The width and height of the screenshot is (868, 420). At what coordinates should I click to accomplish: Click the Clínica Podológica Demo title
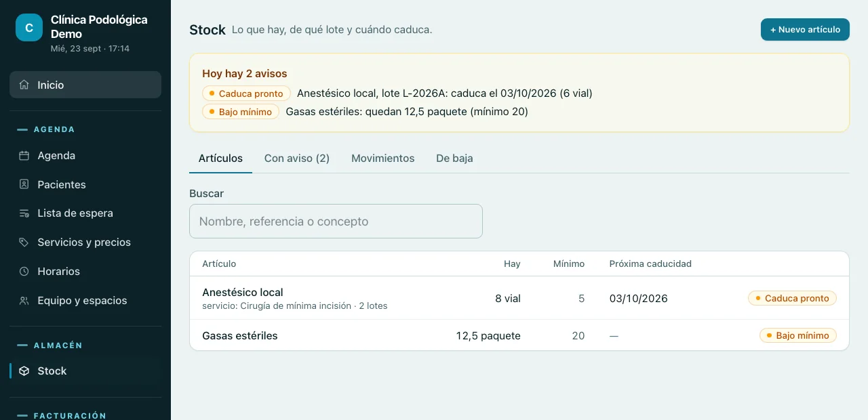(x=99, y=27)
